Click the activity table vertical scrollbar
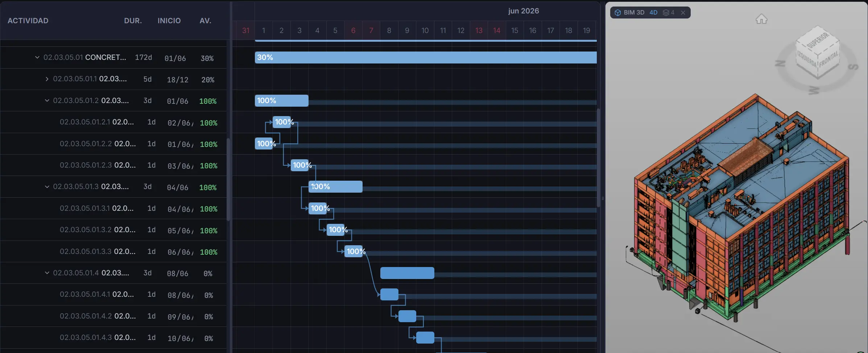868x353 pixels. click(x=228, y=180)
